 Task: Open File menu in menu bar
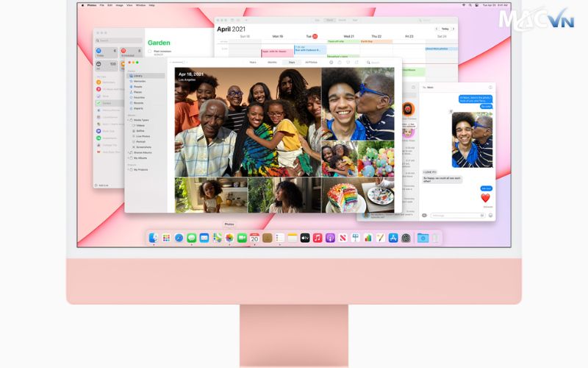(x=102, y=5)
